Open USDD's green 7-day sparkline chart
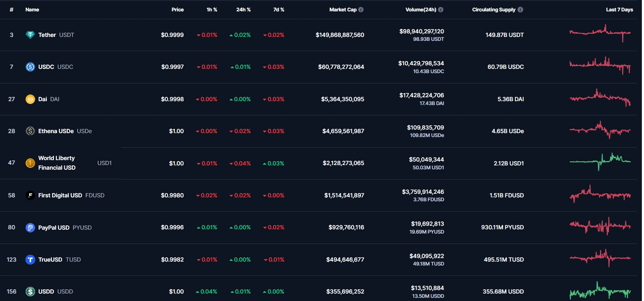This screenshot has height=301, width=644. pos(600,290)
